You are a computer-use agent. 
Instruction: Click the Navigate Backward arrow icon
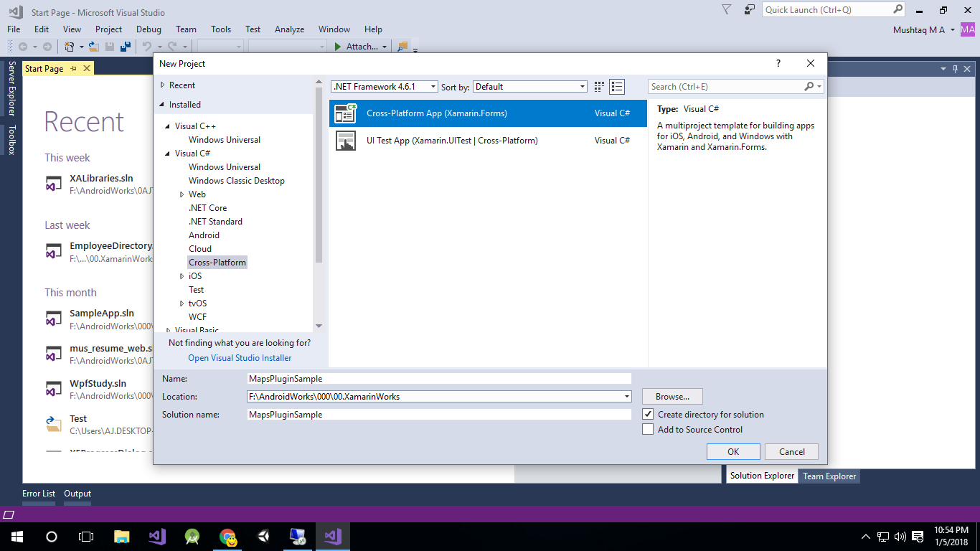22,46
